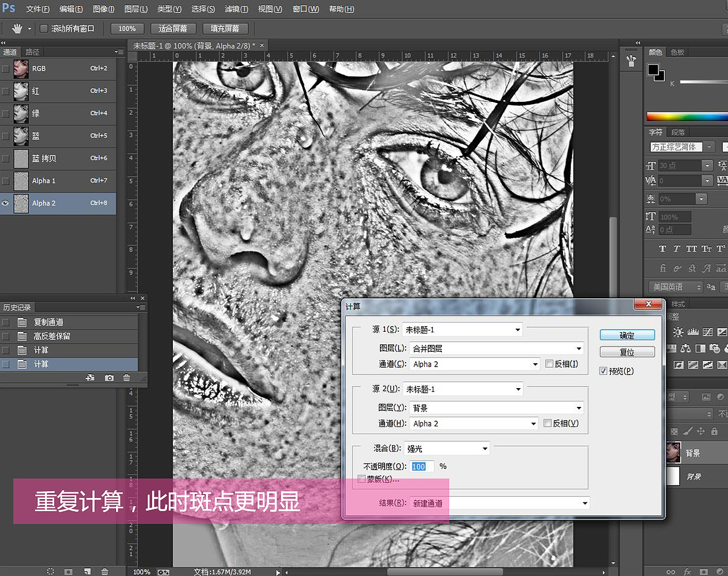Create new channel icon in Channels panel
Viewport: 728px width, 576px height.
click(x=87, y=571)
